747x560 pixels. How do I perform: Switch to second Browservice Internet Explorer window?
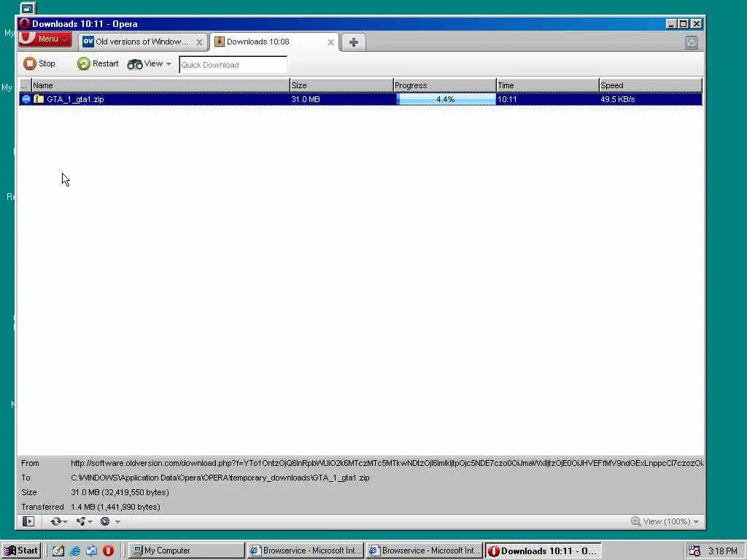pyautogui.click(x=425, y=551)
